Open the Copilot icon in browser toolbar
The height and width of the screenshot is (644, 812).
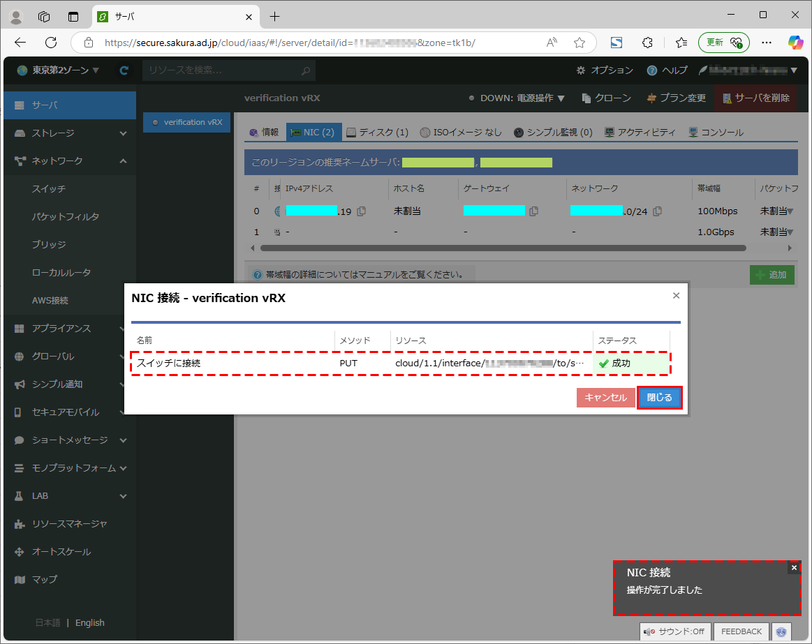795,43
